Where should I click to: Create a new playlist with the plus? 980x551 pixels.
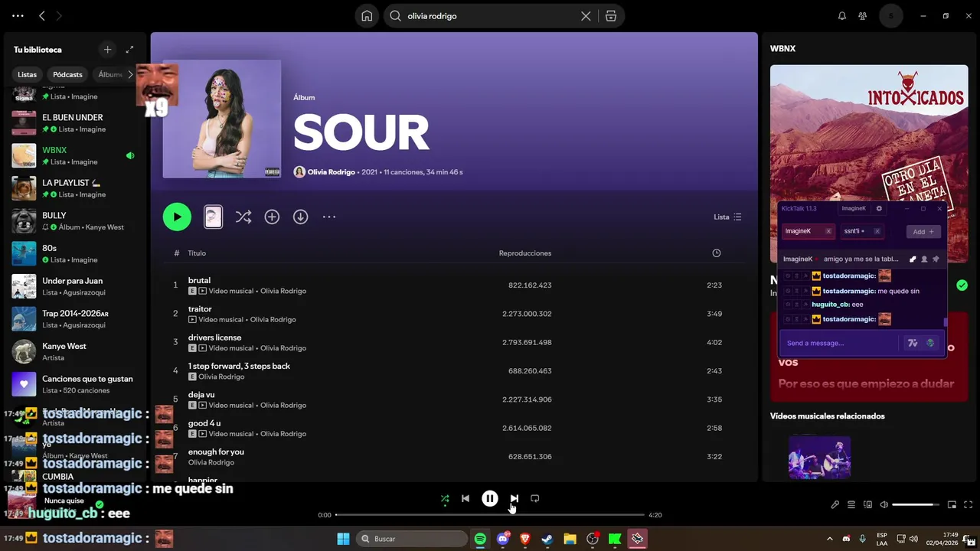coord(107,49)
